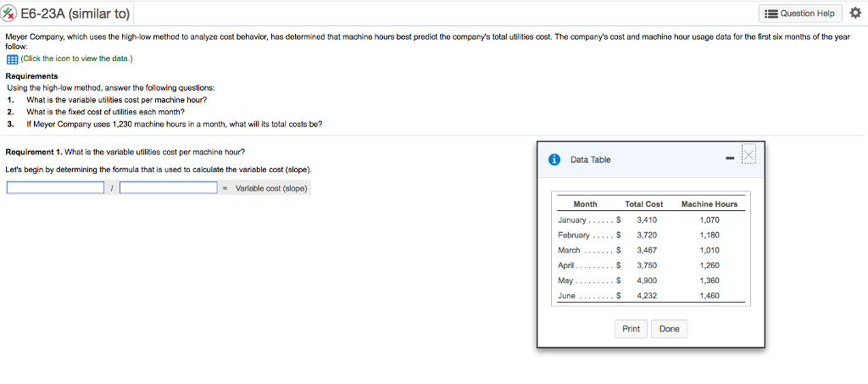Click the Requirements heading
The width and height of the screenshot is (868, 384).
[x=31, y=76]
